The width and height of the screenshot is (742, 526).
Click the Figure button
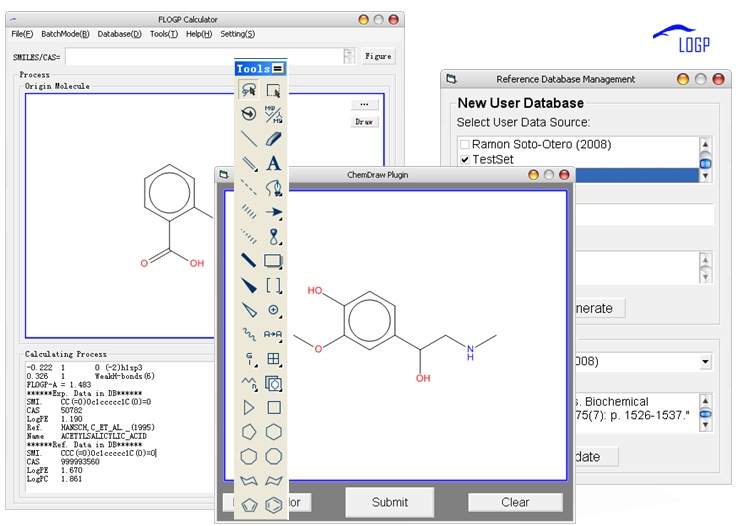tap(378, 56)
